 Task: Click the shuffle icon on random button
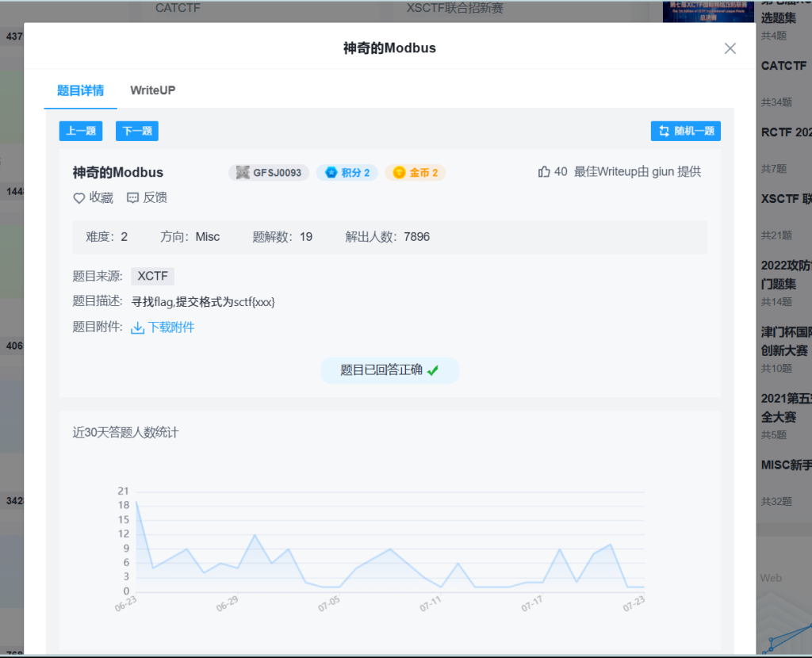click(665, 132)
